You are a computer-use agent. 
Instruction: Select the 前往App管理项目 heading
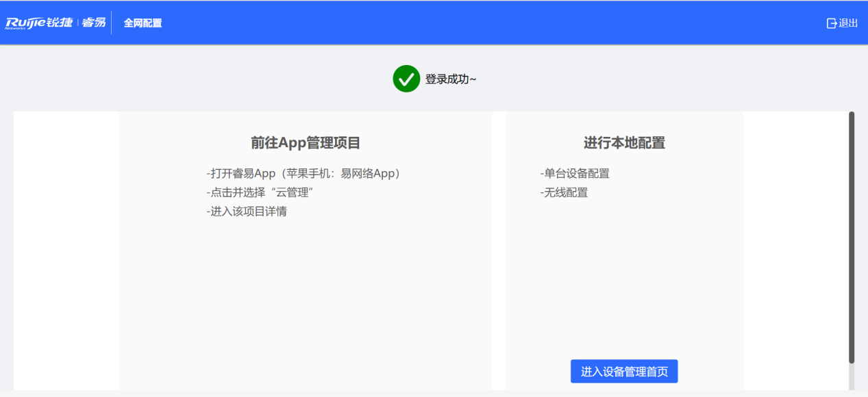tap(306, 142)
